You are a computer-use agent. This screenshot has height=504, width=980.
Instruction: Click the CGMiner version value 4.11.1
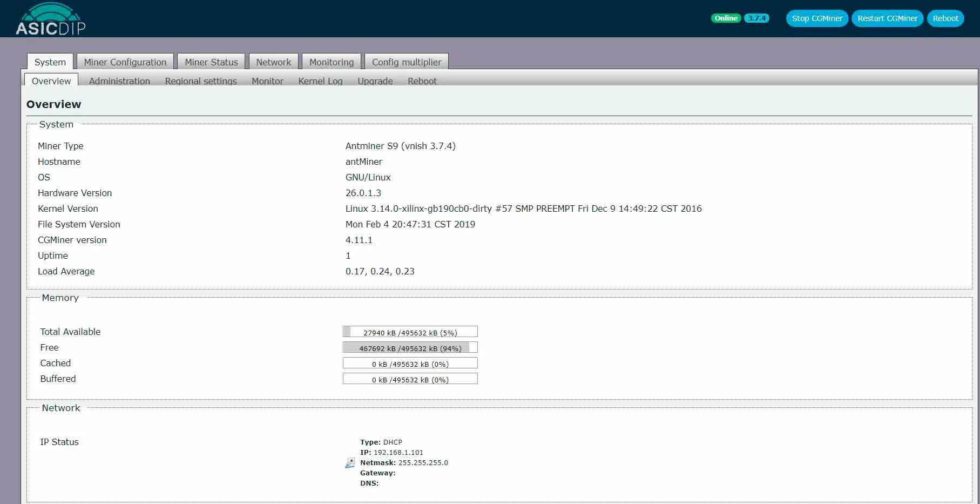pos(359,240)
